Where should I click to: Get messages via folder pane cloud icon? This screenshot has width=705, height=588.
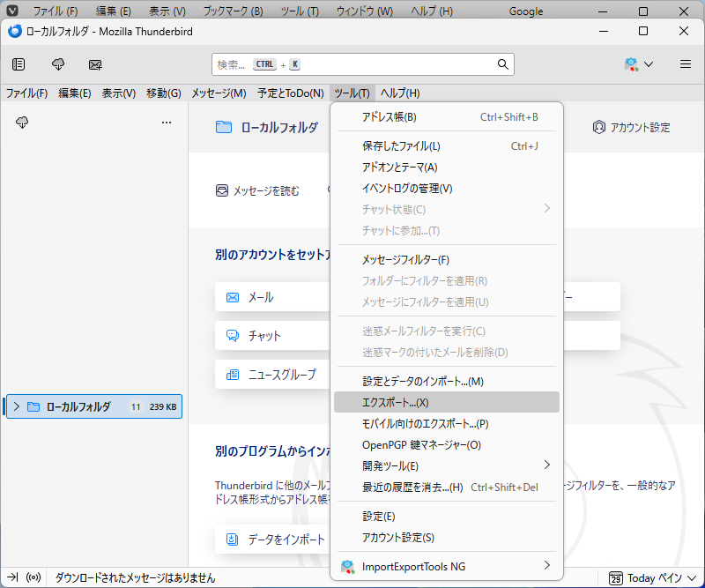tap(22, 122)
